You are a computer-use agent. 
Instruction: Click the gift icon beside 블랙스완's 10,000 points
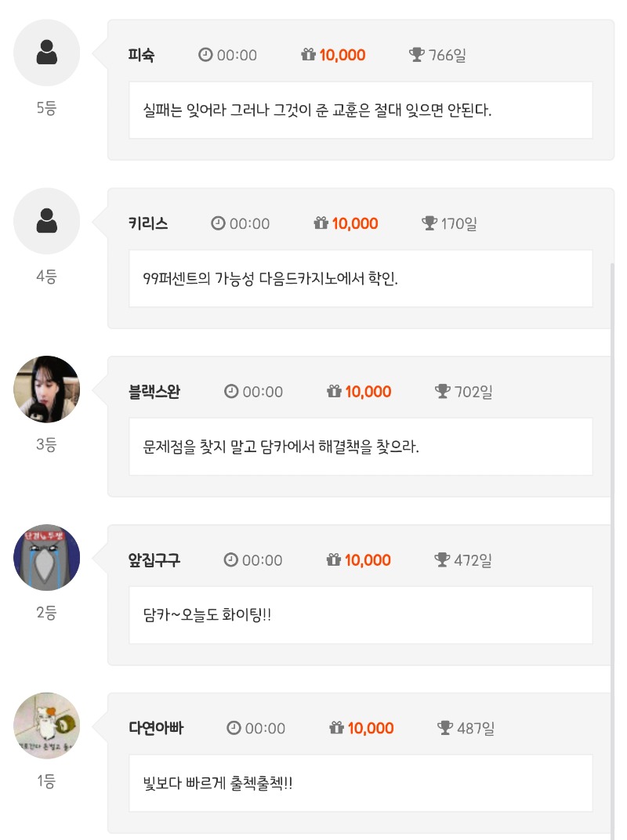(x=334, y=391)
